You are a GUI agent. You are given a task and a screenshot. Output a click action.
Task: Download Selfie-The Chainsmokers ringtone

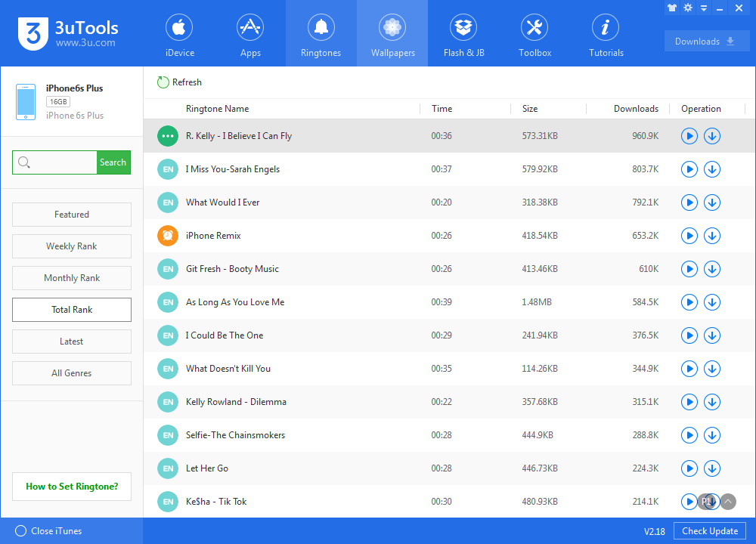pos(712,436)
